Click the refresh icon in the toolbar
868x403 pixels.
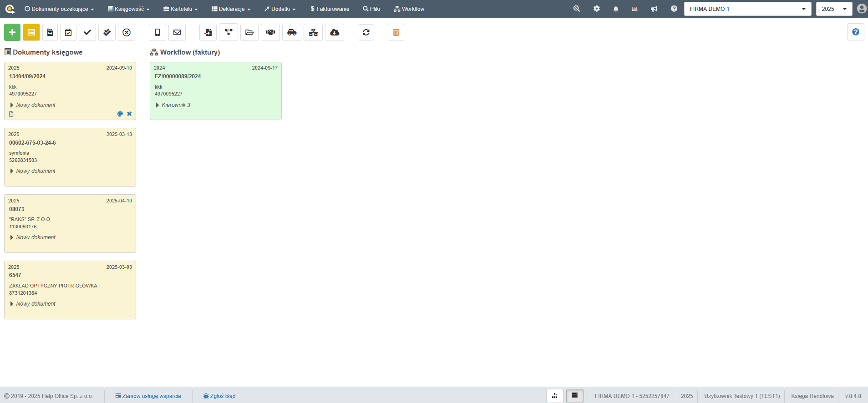click(366, 32)
